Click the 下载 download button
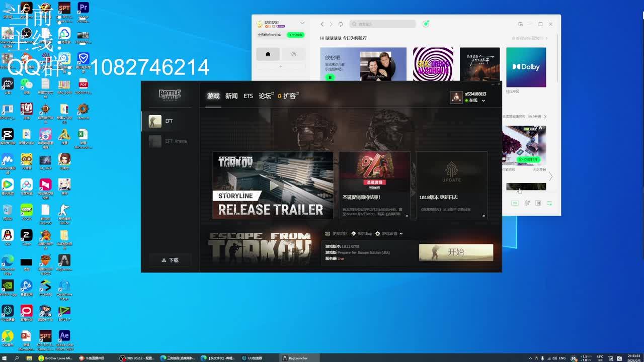 170,260
